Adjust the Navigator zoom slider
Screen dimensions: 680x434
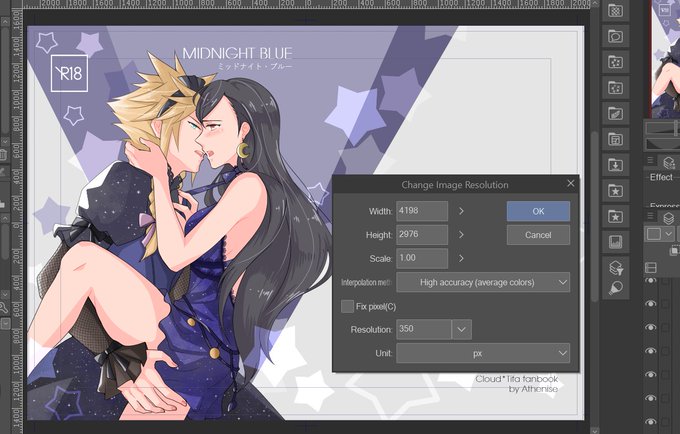pos(663,128)
